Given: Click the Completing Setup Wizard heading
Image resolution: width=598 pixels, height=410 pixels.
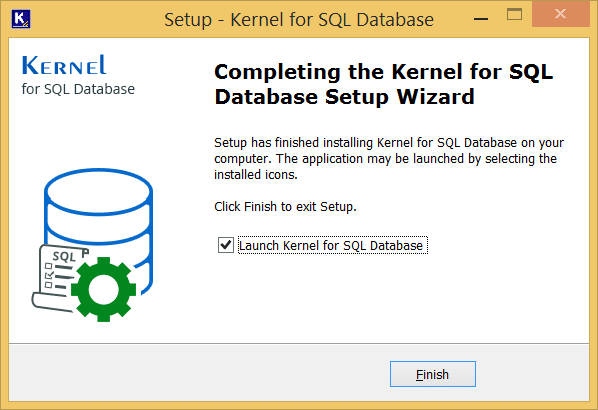Looking at the screenshot, I should point(383,84).
